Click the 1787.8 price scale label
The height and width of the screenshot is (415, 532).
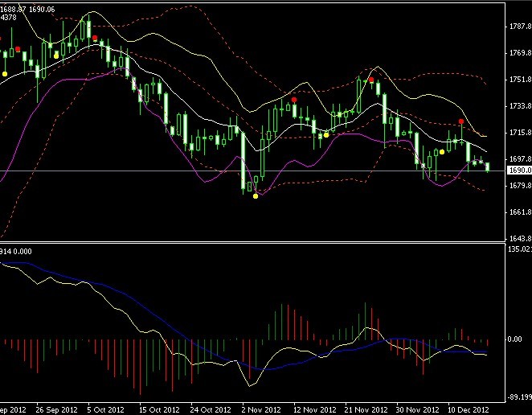point(521,27)
